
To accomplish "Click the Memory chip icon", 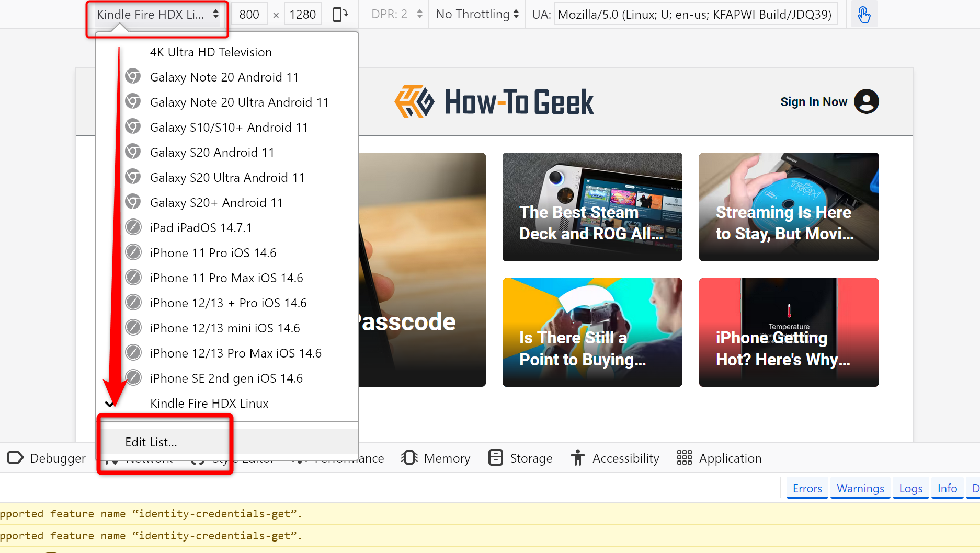I will pos(409,458).
